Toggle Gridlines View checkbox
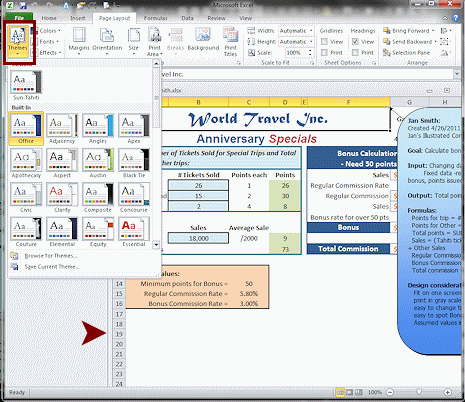The image size is (465, 402). [324, 42]
